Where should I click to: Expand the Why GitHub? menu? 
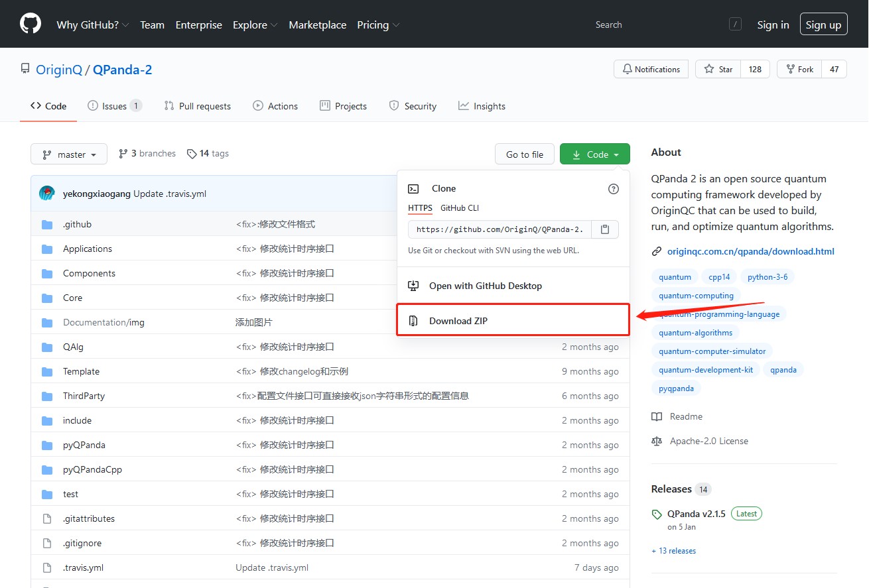[93, 25]
